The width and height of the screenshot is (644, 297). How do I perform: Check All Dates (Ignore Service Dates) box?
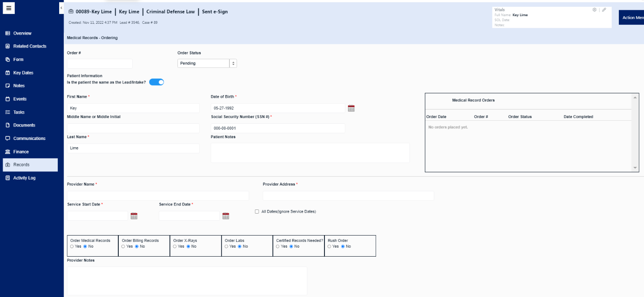click(257, 211)
